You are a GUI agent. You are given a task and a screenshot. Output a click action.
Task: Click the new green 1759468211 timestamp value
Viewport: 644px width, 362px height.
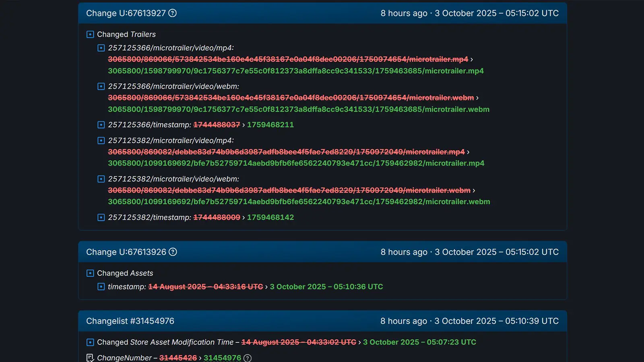(270, 125)
